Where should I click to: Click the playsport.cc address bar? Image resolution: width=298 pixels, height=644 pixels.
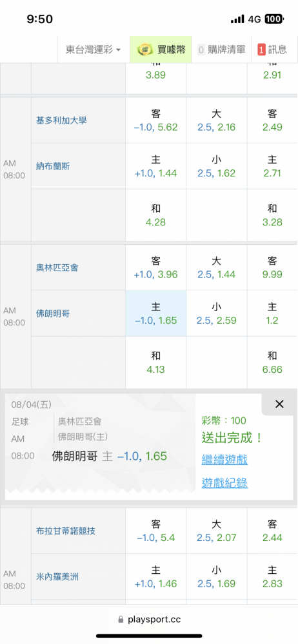(149, 619)
